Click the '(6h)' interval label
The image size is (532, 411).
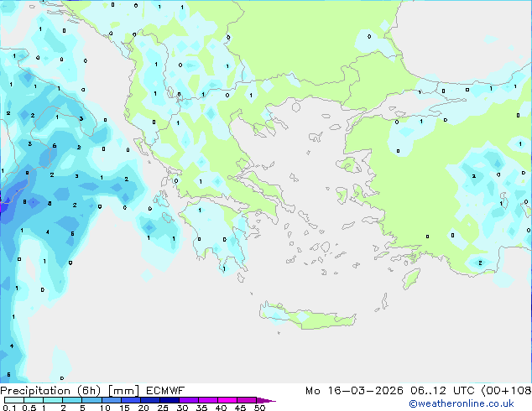[x=89, y=391]
